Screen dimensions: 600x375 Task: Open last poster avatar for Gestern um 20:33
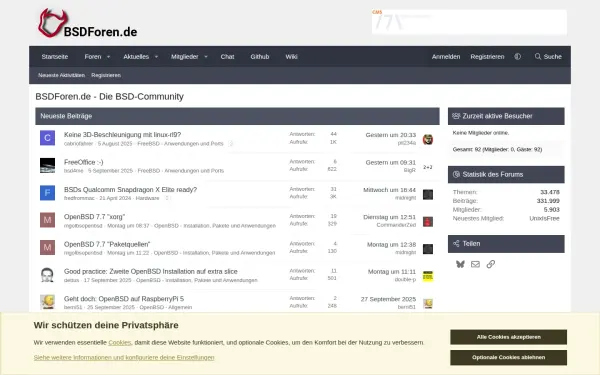click(428, 139)
